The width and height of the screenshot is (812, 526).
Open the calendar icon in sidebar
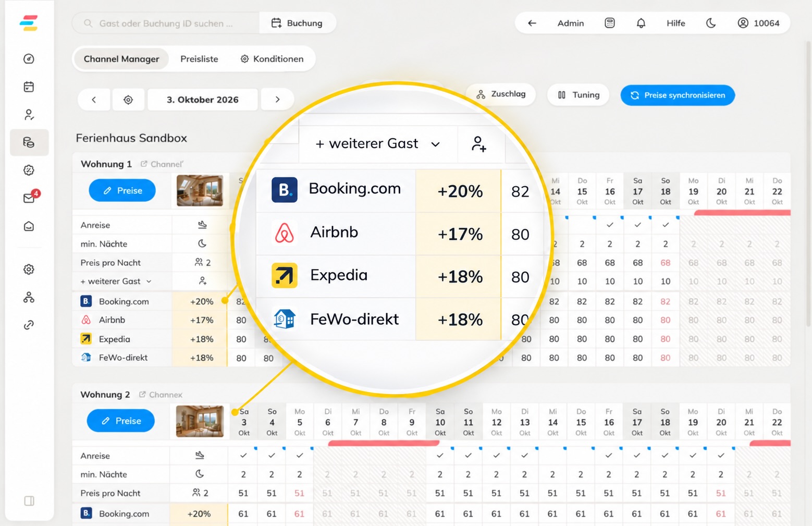click(x=29, y=87)
